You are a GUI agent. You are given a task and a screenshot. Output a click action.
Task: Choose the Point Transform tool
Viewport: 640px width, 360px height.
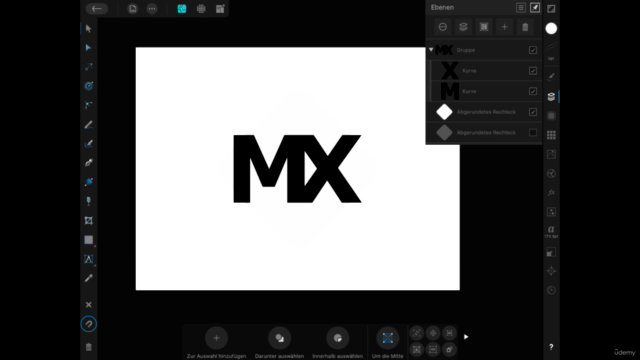click(x=89, y=67)
